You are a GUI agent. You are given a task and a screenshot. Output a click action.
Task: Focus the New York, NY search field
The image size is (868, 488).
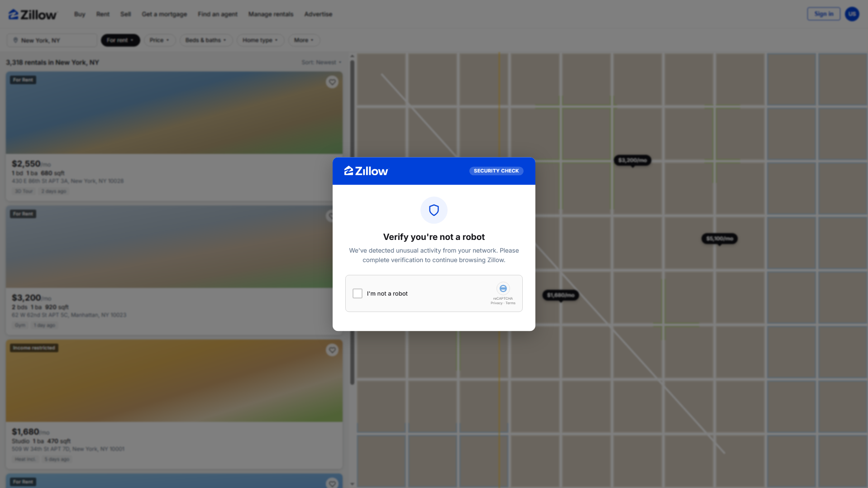click(52, 40)
